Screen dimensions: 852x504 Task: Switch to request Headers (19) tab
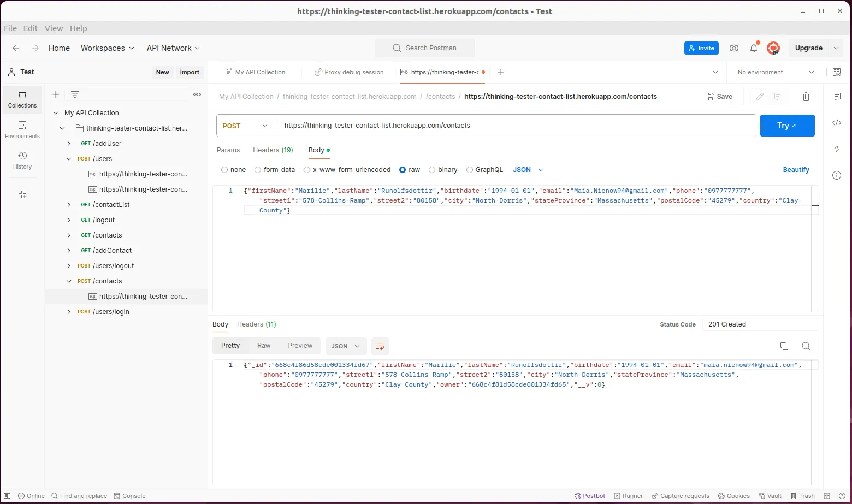pyautogui.click(x=273, y=150)
